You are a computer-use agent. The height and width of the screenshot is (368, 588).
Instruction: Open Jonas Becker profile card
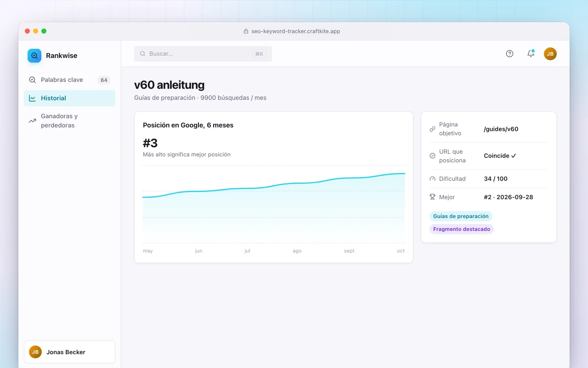(x=69, y=352)
